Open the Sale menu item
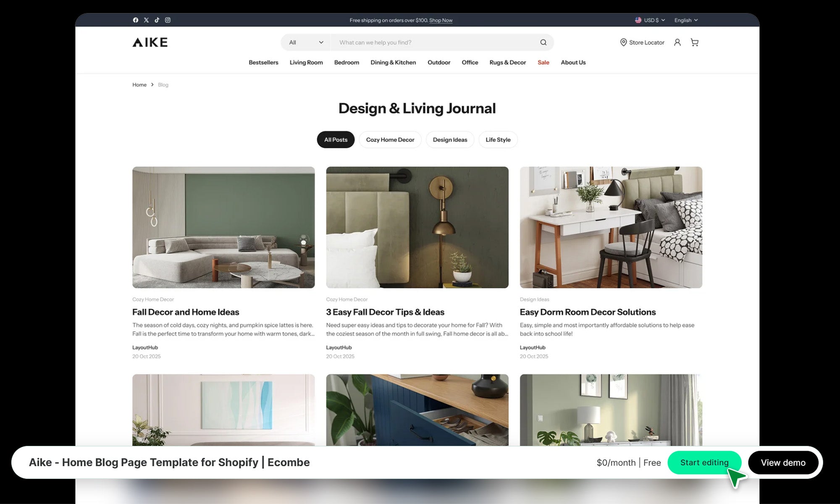The height and width of the screenshot is (504, 840). (543, 63)
